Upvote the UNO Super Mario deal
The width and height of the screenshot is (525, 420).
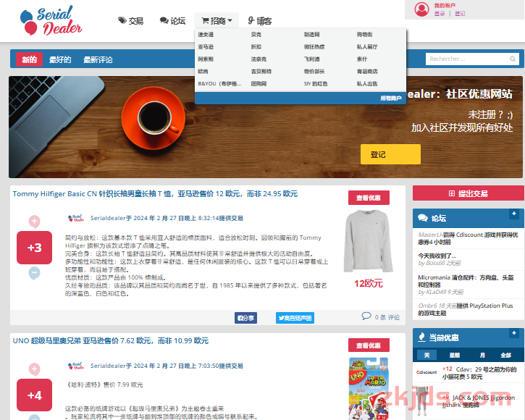pyautogui.click(x=34, y=369)
